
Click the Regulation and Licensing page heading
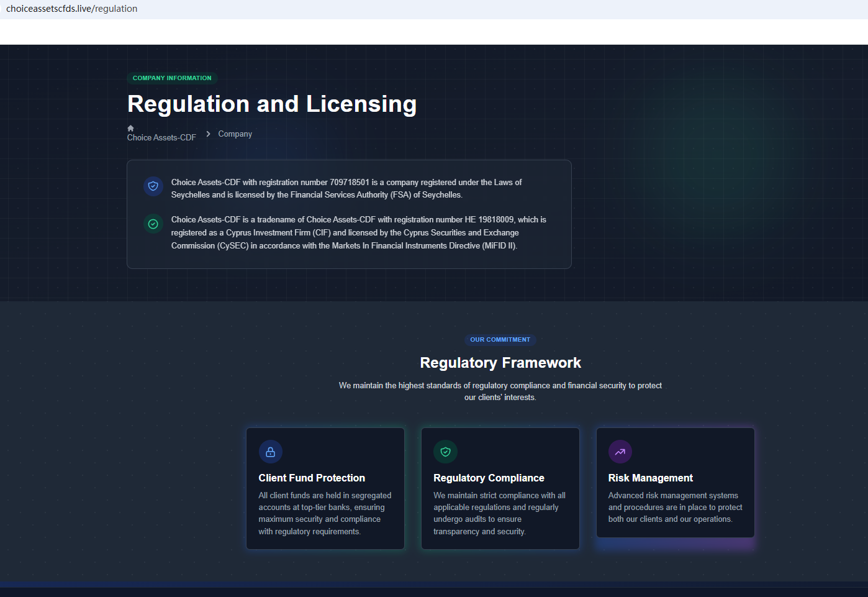[272, 104]
